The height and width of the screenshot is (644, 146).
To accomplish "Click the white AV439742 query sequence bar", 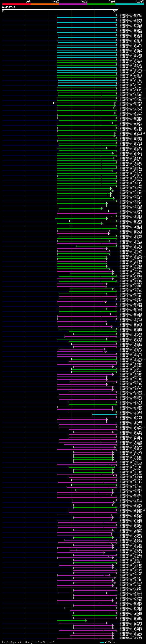I will click(60, 10).
